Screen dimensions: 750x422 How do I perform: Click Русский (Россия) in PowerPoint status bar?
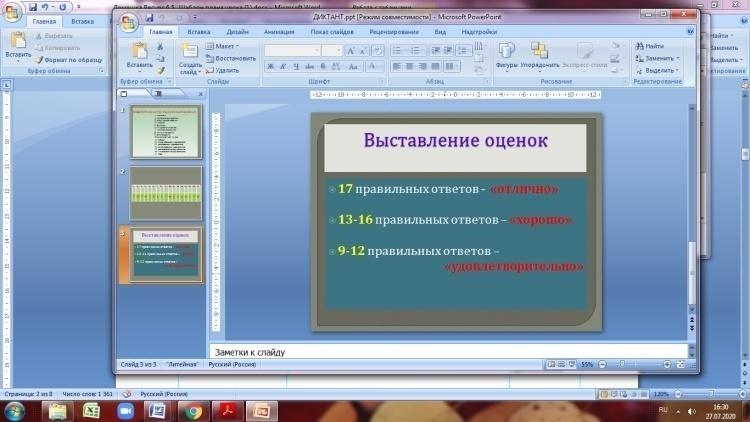232,364
